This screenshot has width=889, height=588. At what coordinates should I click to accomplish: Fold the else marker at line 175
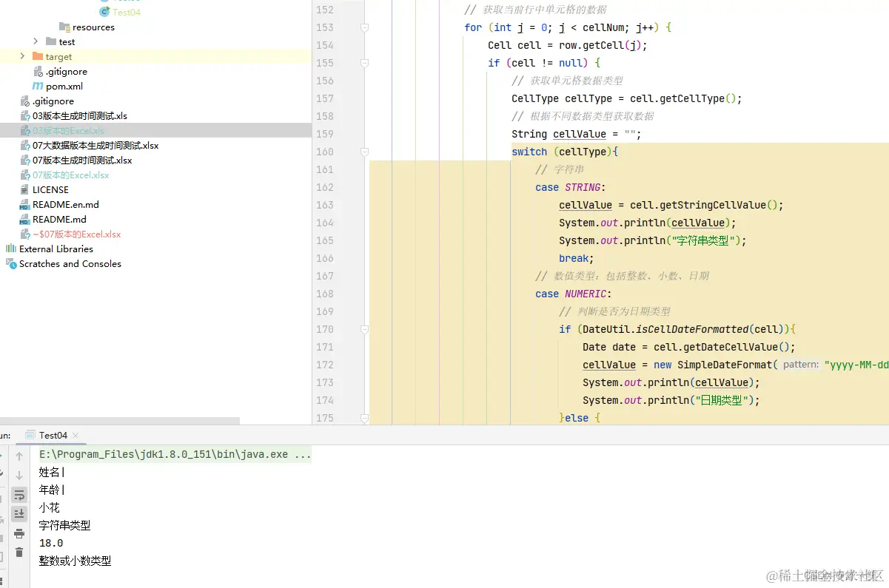coord(364,418)
